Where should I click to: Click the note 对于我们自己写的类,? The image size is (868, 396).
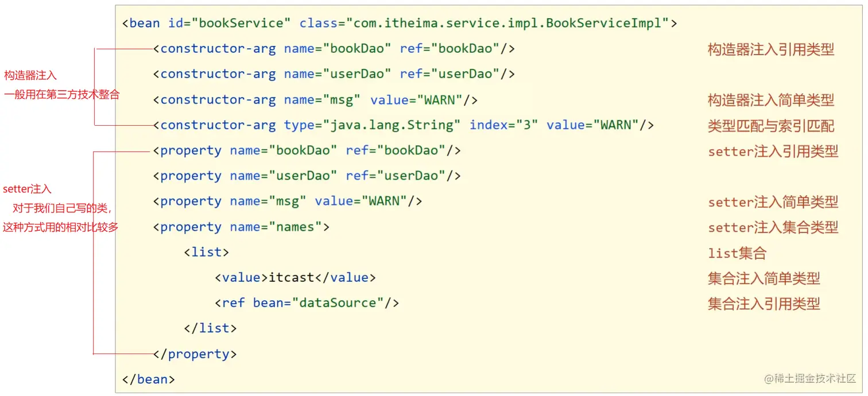click(62, 208)
